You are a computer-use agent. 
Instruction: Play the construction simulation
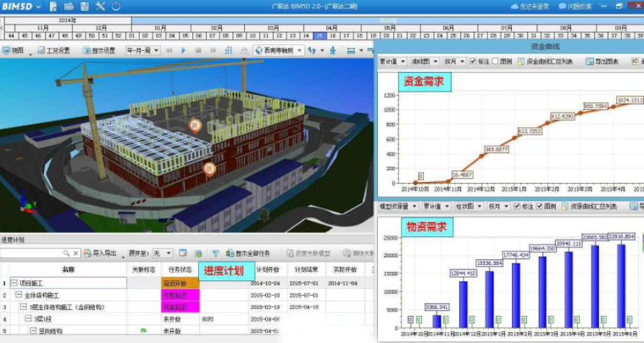(x=183, y=51)
